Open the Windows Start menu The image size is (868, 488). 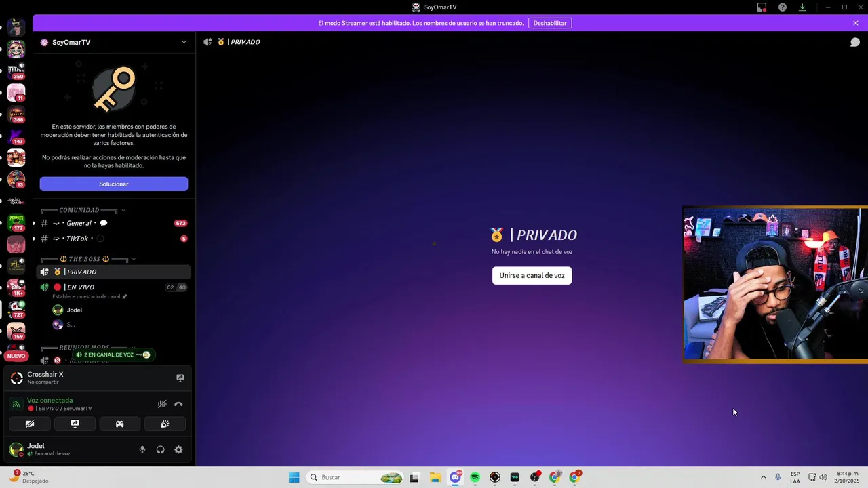[x=294, y=477]
